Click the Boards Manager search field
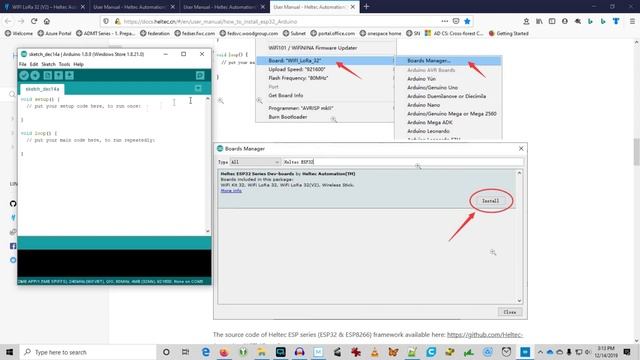640x360 pixels. [x=402, y=162]
